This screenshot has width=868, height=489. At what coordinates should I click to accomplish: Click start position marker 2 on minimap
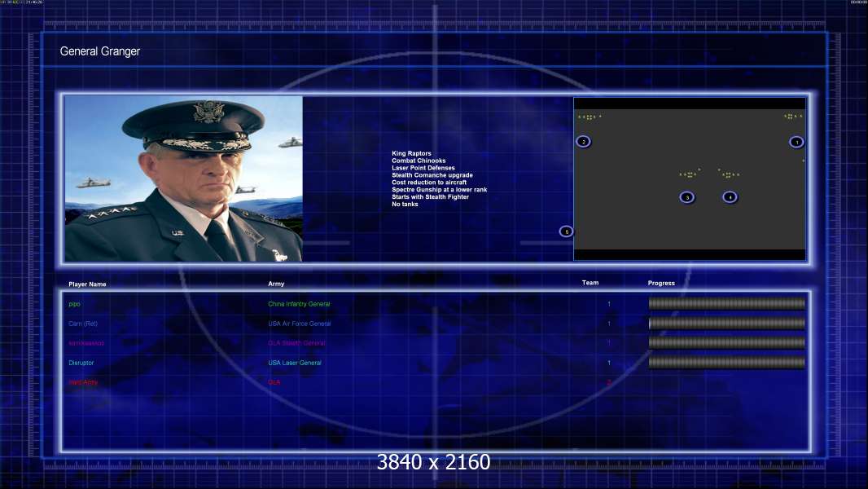click(x=583, y=142)
